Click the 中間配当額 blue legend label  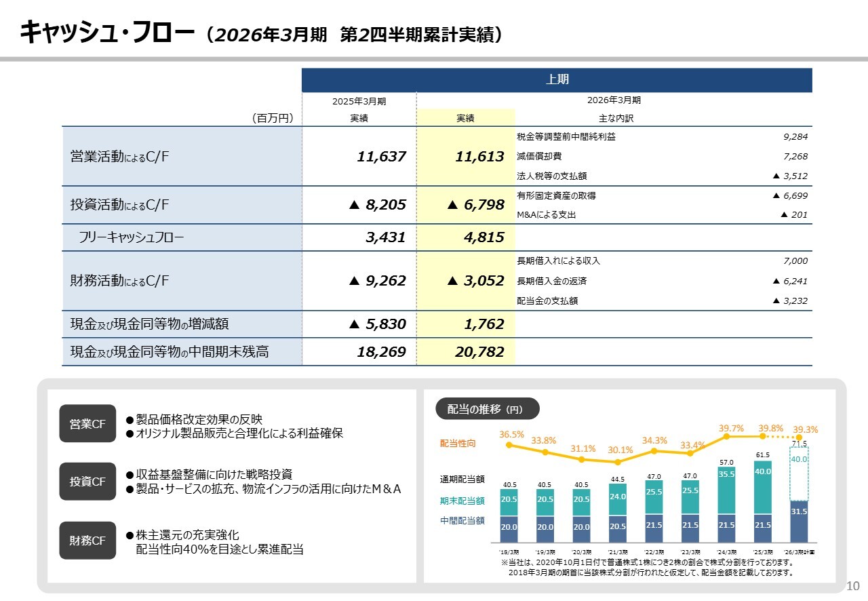pyautogui.click(x=462, y=521)
